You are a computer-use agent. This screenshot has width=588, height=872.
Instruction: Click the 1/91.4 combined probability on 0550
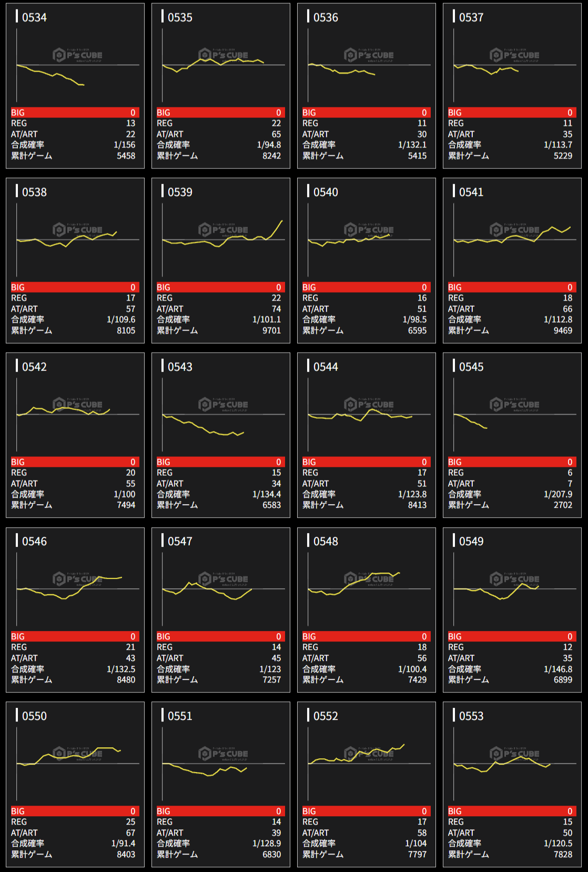click(x=123, y=843)
